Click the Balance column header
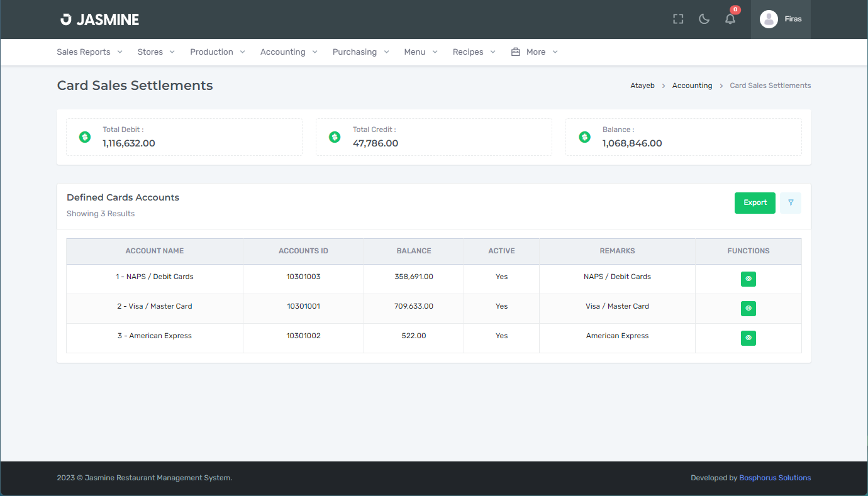 point(414,251)
